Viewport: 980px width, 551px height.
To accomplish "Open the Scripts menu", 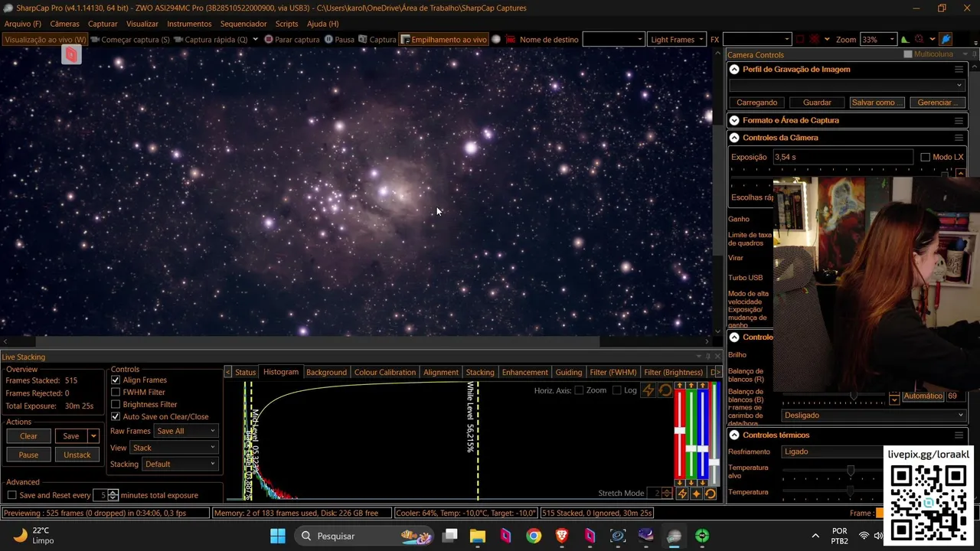I will pos(287,24).
